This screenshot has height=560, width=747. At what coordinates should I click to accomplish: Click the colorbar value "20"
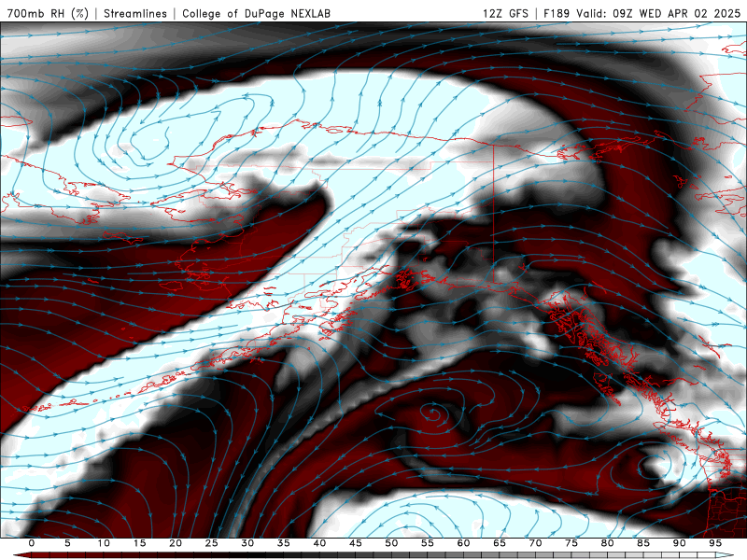176,543
